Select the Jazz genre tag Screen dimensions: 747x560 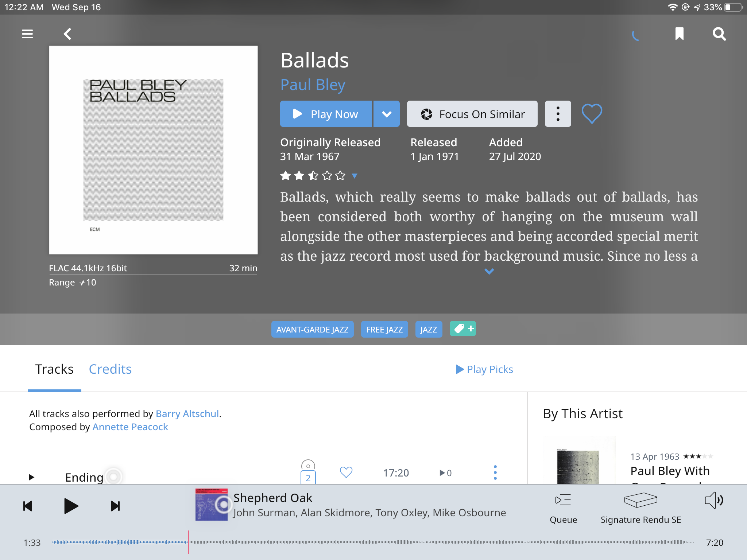(x=429, y=329)
